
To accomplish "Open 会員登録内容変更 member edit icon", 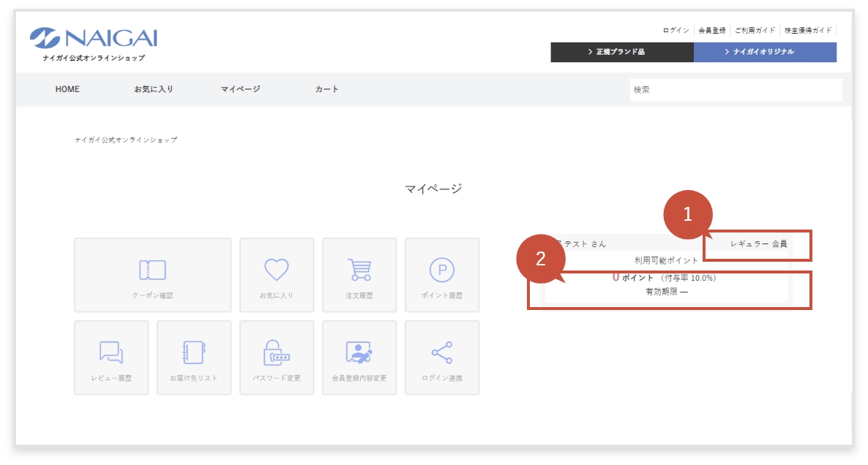I will point(359,358).
